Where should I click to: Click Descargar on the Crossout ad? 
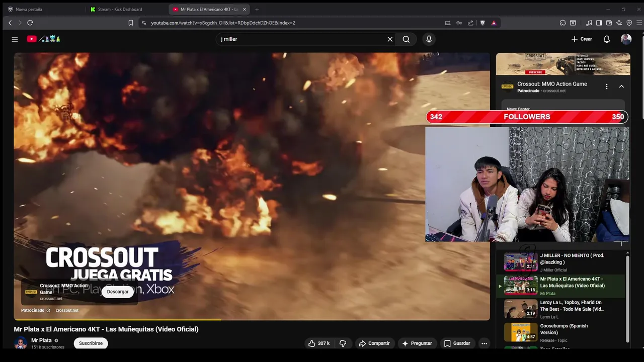point(118,292)
